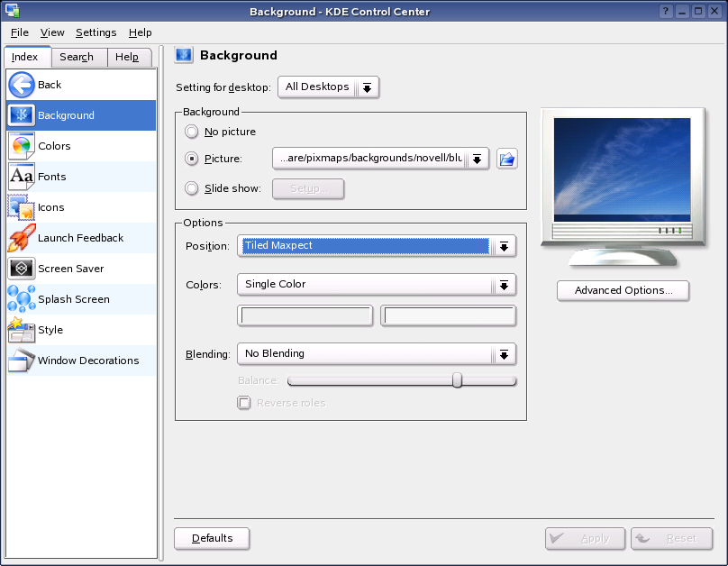Image resolution: width=728 pixels, height=566 pixels.
Task: Click the Balance slider handle
Action: pos(457,380)
